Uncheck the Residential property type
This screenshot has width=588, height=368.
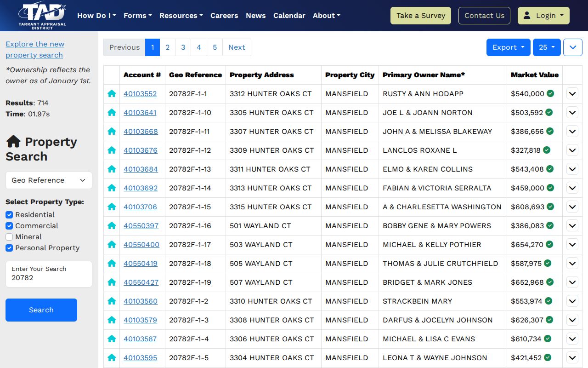[x=9, y=215]
